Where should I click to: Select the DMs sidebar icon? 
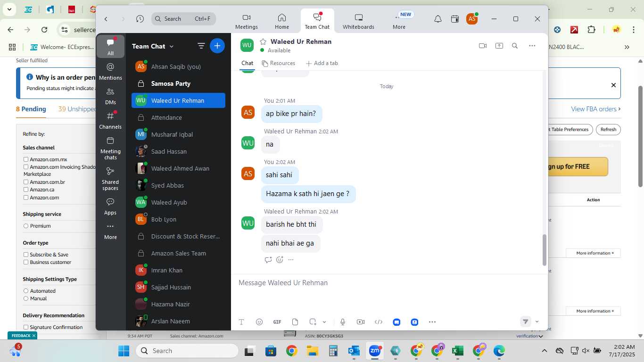110,96
